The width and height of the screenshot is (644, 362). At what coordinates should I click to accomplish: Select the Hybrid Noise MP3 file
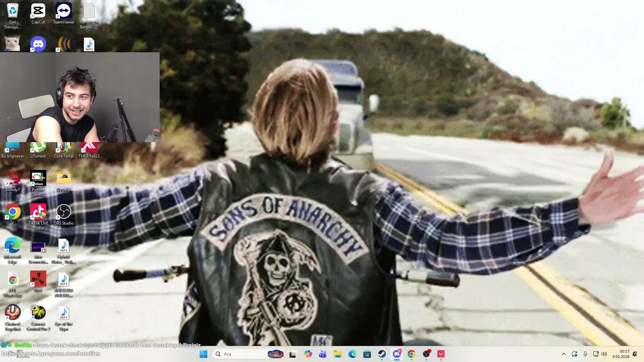click(63, 251)
